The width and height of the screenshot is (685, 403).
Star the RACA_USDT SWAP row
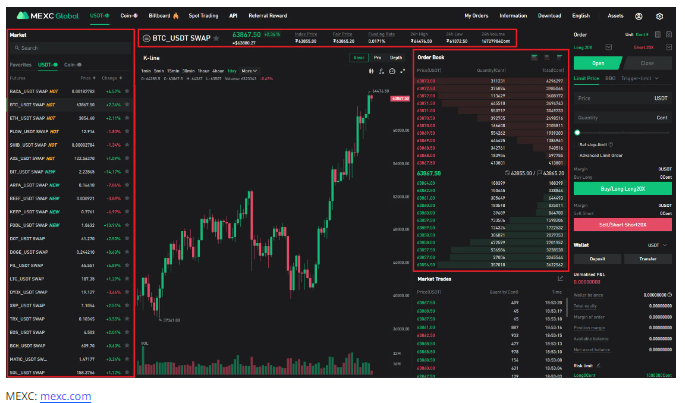point(127,91)
